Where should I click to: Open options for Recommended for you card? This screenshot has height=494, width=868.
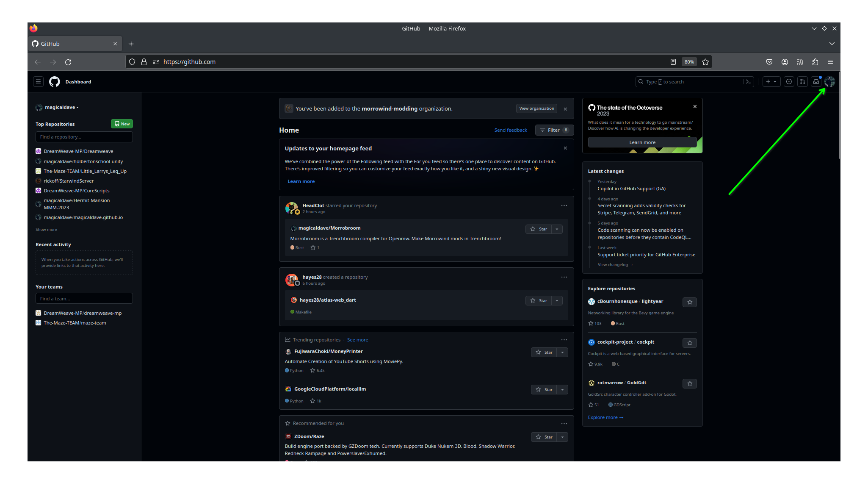tap(564, 424)
